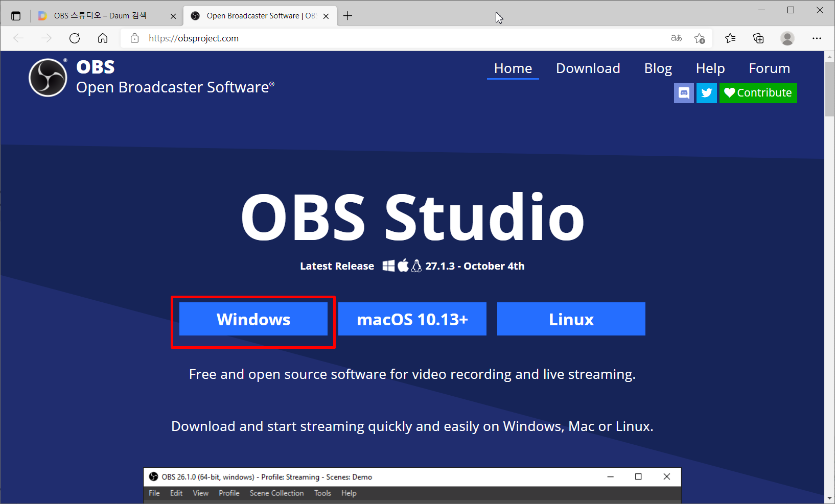The height and width of the screenshot is (504, 835).
Task: Open the Twitter icon link
Action: click(x=707, y=93)
